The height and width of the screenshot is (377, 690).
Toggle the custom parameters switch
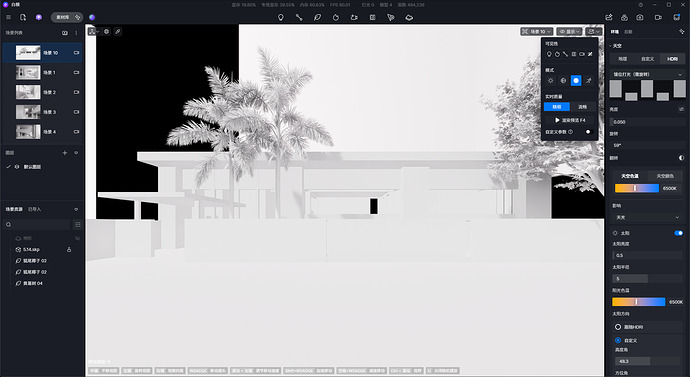pyautogui.click(x=589, y=132)
